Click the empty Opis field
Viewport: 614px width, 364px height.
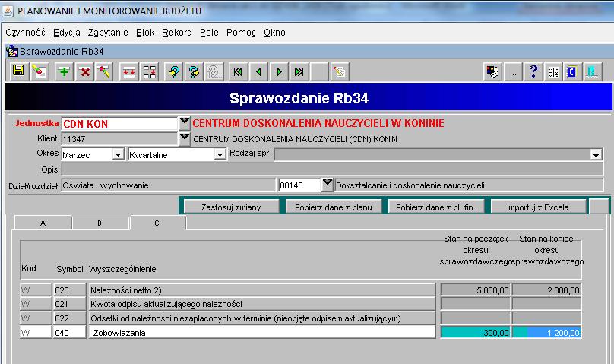tap(332, 169)
